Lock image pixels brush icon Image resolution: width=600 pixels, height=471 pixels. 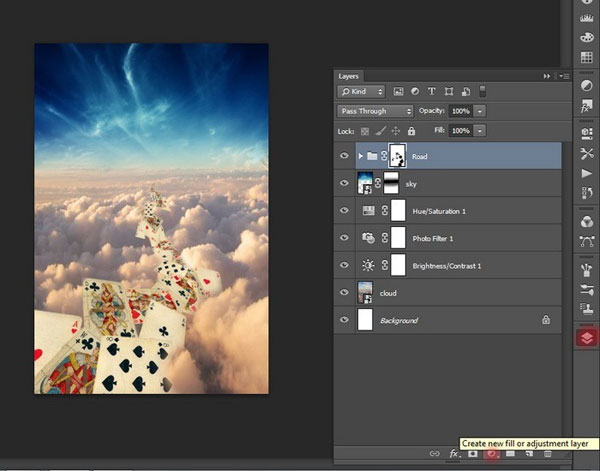pos(380,131)
